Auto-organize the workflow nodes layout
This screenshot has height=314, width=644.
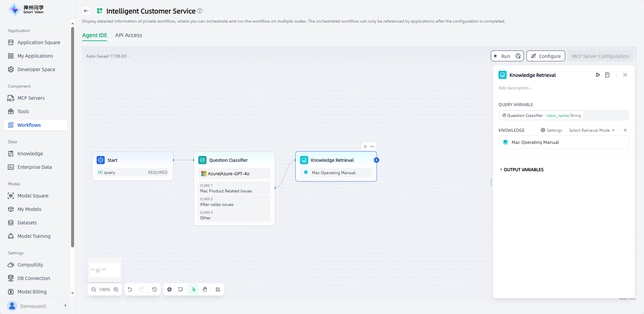pyautogui.click(x=218, y=289)
